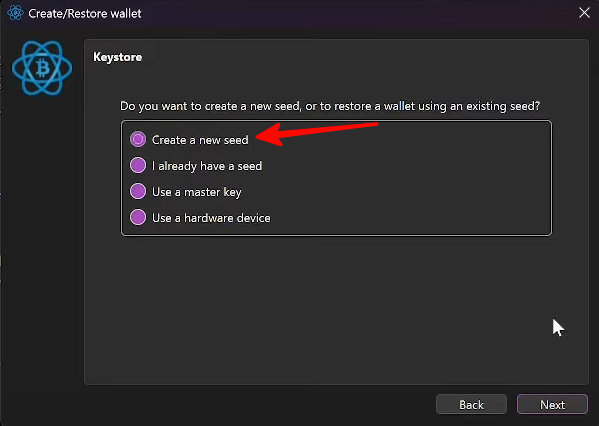The width and height of the screenshot is (599, 426).
Task: Click the 'Create a new seed' label text
Action: pyautogui.click(x=200, y=140)
